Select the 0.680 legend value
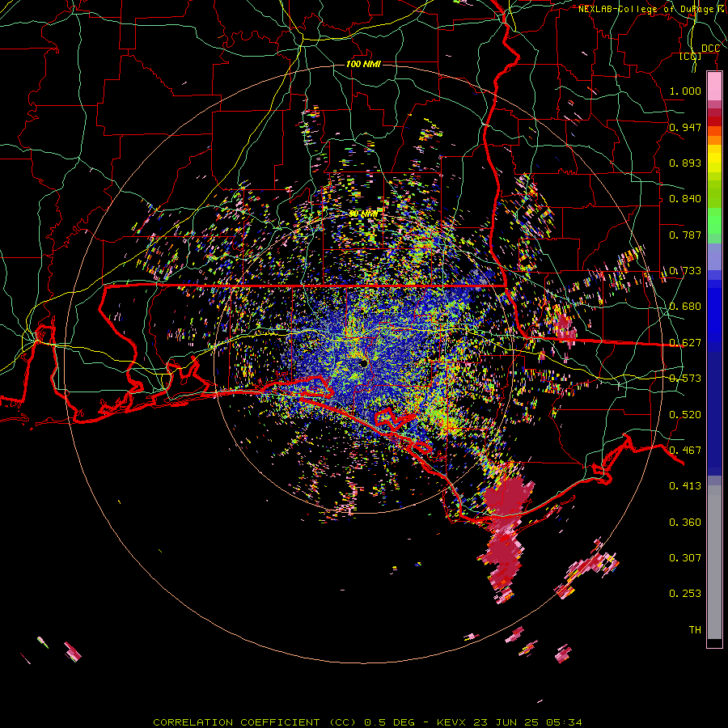Viewport: 728px width, 728px height. pyautogui.click(x=685, y=307)
